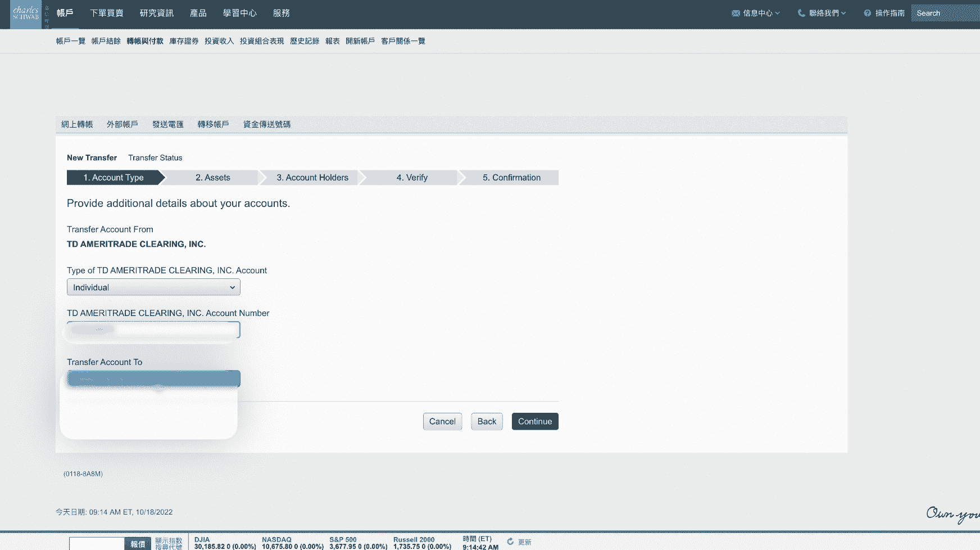Expand the 聯絡我們 dropdown chevron
The width and height of the screenshot is (980, 550).
(843, 13)
